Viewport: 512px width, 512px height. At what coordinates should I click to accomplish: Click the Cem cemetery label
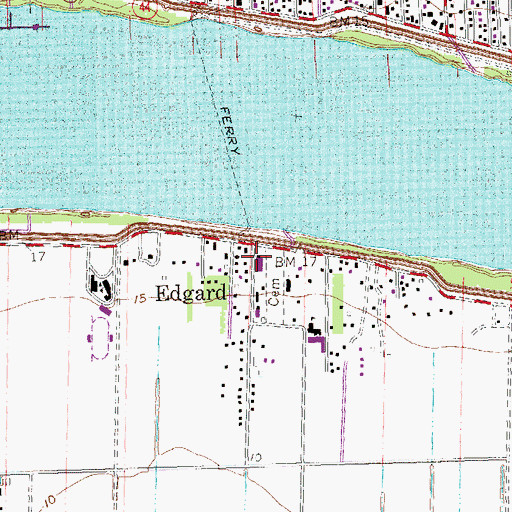pos(275,292)
